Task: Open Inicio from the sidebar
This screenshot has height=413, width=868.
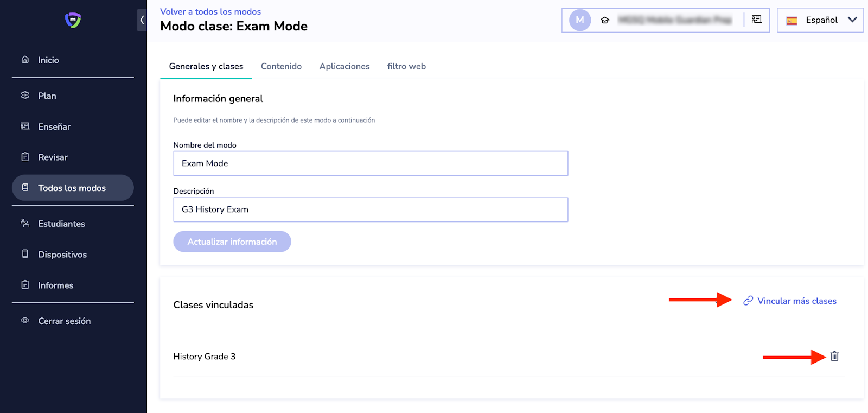Action: pos(48,60)
